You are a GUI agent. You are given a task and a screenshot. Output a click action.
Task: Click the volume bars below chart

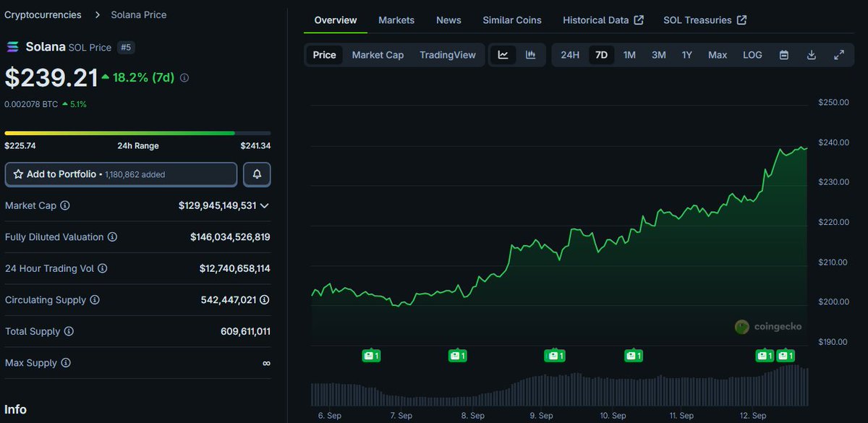559,385
